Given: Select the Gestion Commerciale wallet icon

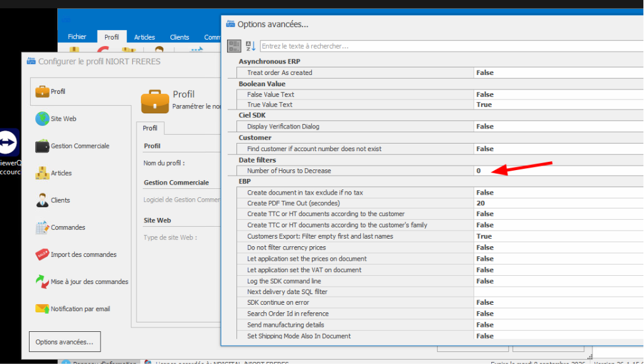Looking at the screenshot, I should click(42, 145).
